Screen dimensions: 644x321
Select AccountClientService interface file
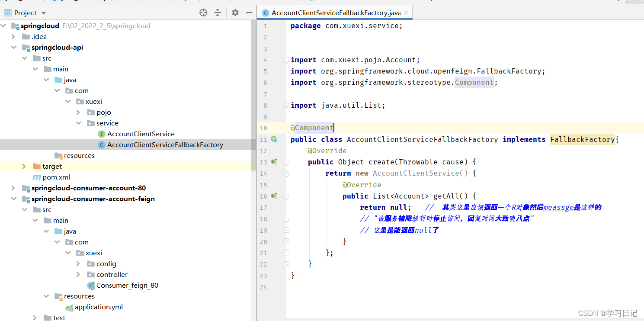[141, 134]
